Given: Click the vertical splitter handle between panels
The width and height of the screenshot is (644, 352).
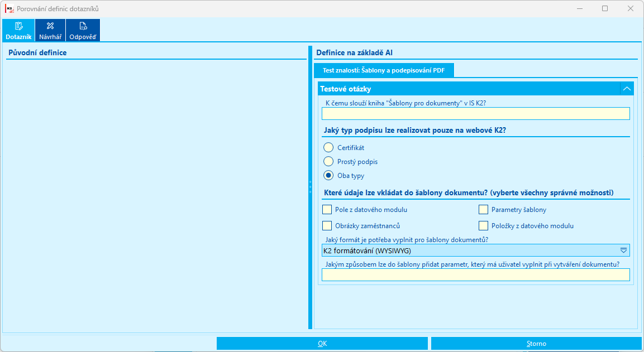Looking at the screenshot, I should [310, 187].
